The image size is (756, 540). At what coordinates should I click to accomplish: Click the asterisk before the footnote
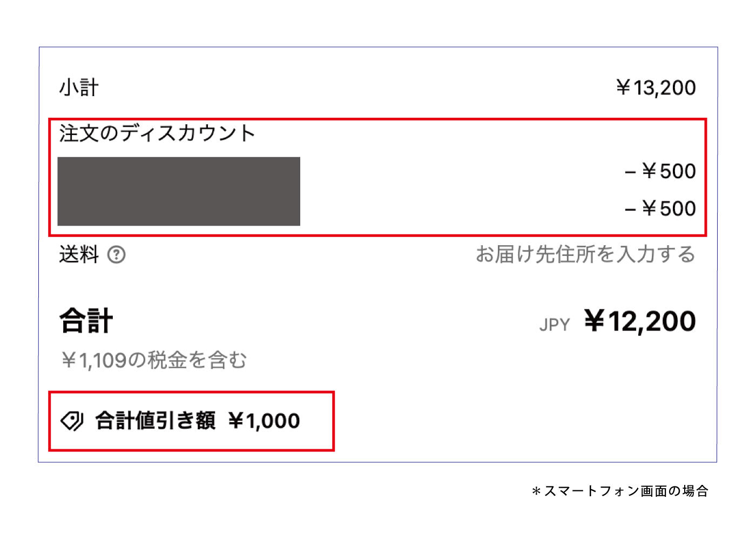click(x=536, y=491)
